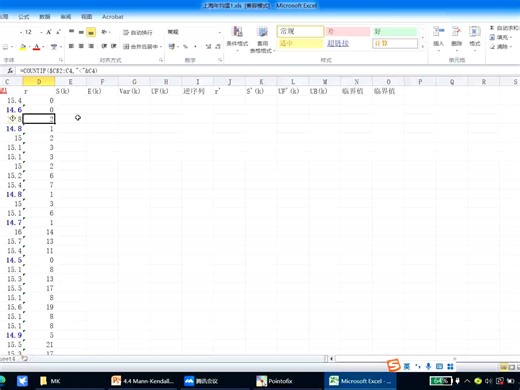
Task: Decrease font size with shrink font icon
Action: (x=58, y=32)
